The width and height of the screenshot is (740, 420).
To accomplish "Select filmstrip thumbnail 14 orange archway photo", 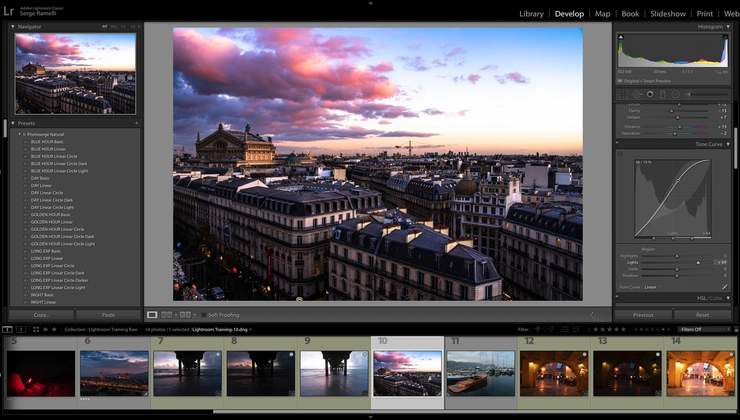I will click(x=701, y=373).
